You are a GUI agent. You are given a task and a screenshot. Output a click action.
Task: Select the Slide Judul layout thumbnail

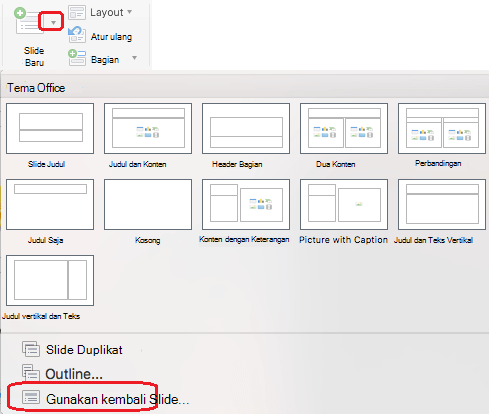coord(50,128)
